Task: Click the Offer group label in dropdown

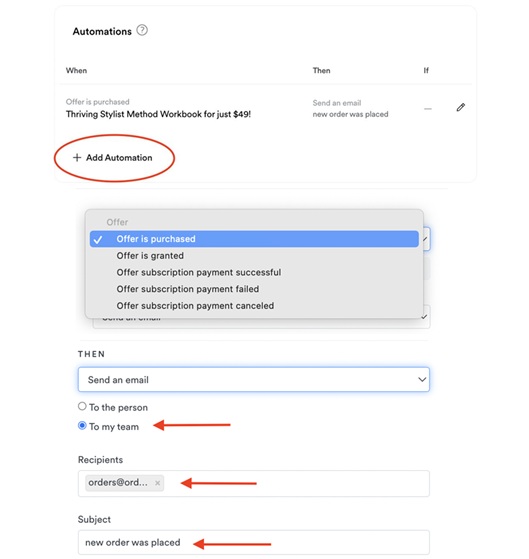Action: tap(117, 222)
